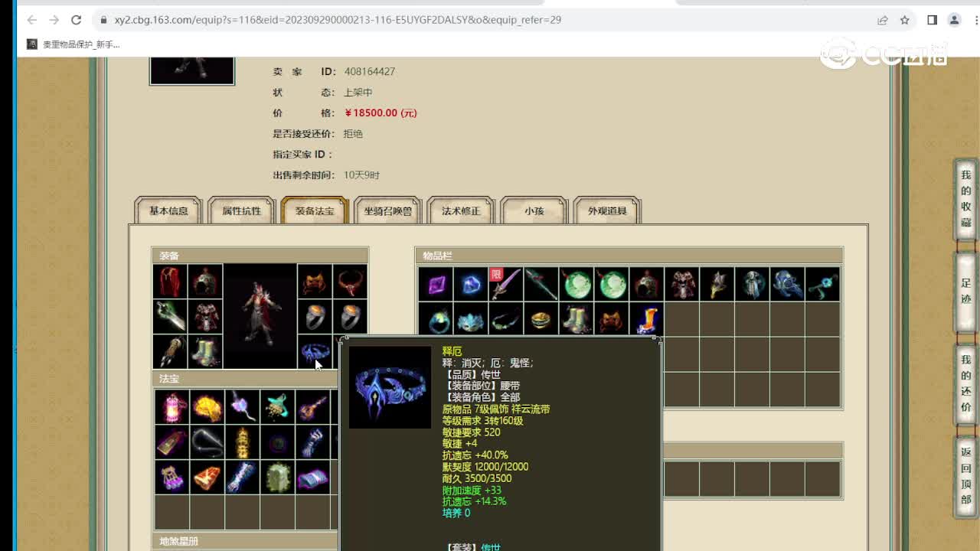Click the equipped green sword icon

click(170, 317)
